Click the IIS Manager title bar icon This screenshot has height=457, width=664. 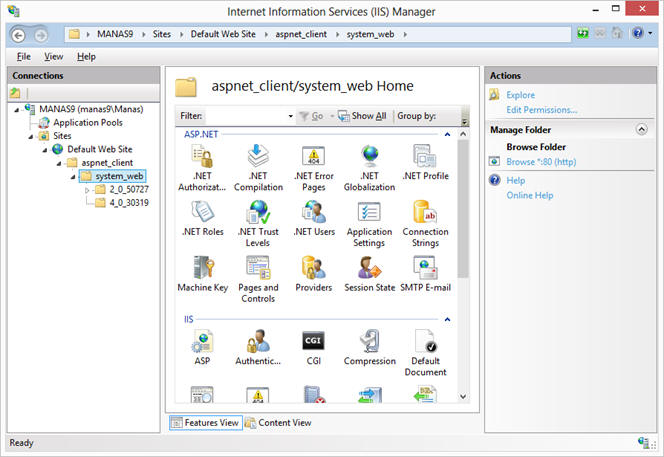(x=14, y=11)
